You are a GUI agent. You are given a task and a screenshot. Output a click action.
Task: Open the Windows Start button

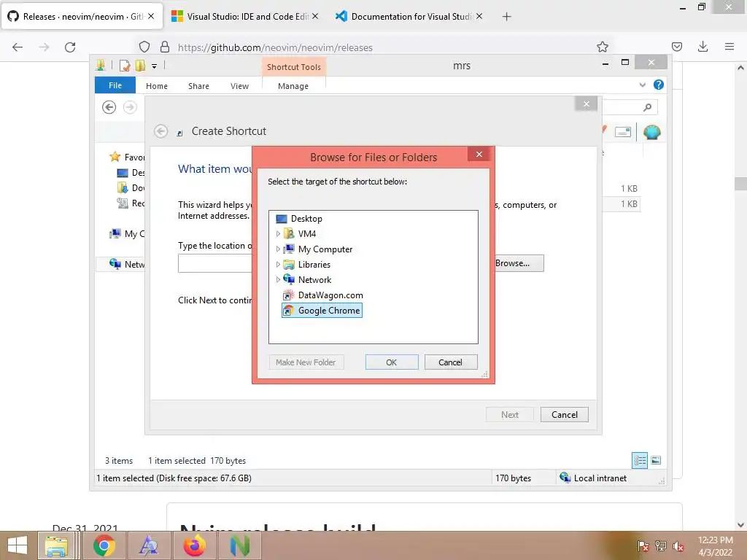(18, 545)
